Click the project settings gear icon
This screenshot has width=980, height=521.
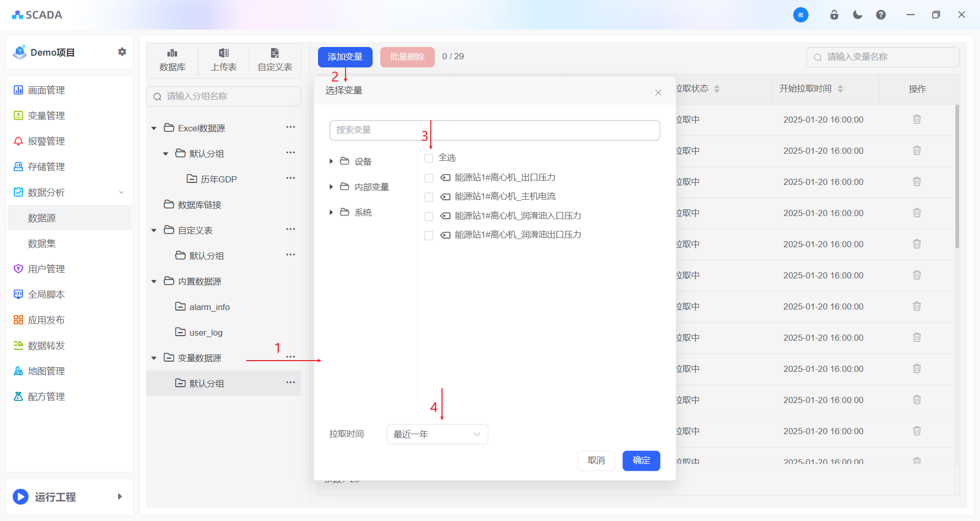(x=122, y=52)
